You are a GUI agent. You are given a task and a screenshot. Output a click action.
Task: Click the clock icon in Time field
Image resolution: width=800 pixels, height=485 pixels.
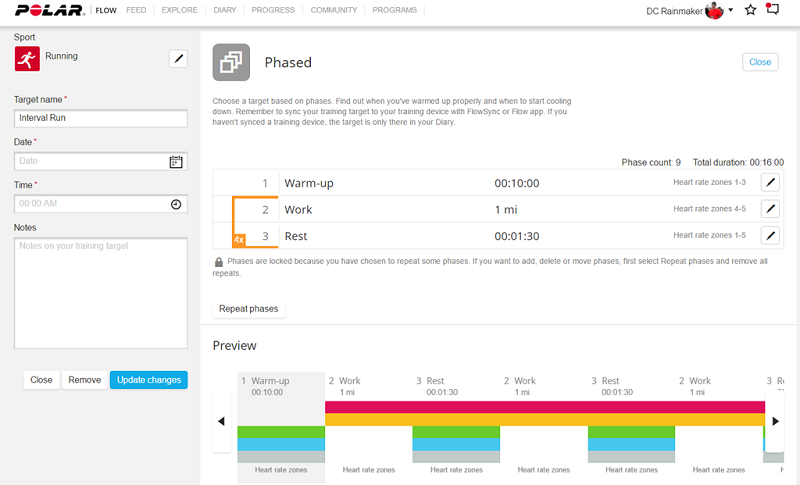pyautogui.click(x=176, y=204)
